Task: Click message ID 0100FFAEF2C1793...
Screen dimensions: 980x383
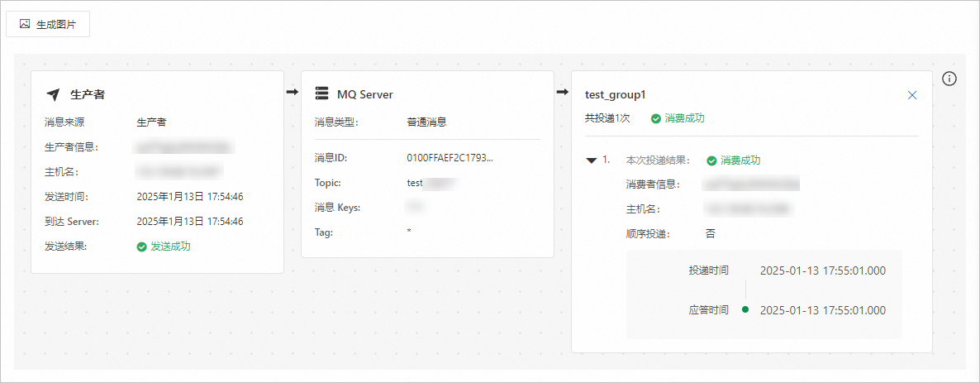Action: (450, 158)
